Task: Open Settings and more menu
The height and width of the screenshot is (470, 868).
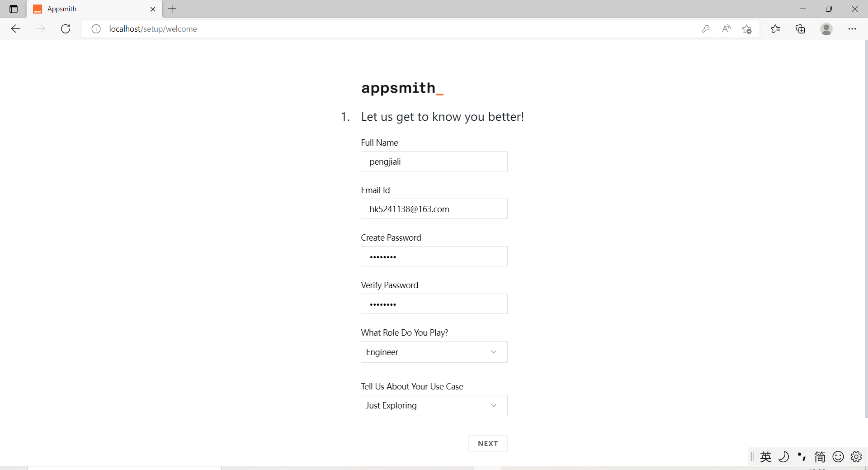Action: point(852,29)
